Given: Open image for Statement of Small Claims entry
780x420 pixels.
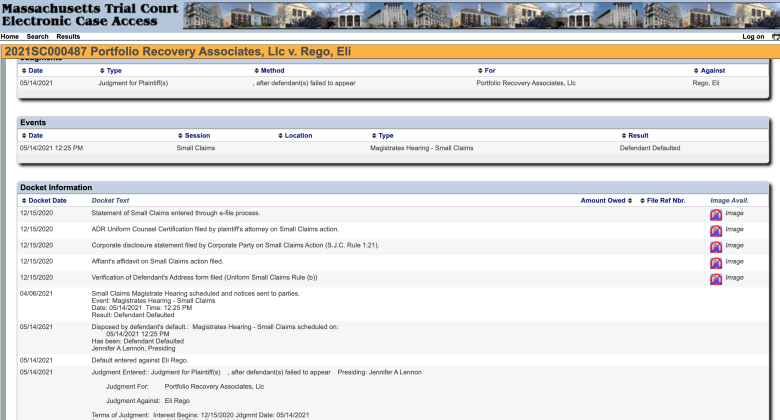Looking at the screenshot, I should pyautogui.click(x=716, y=214).
